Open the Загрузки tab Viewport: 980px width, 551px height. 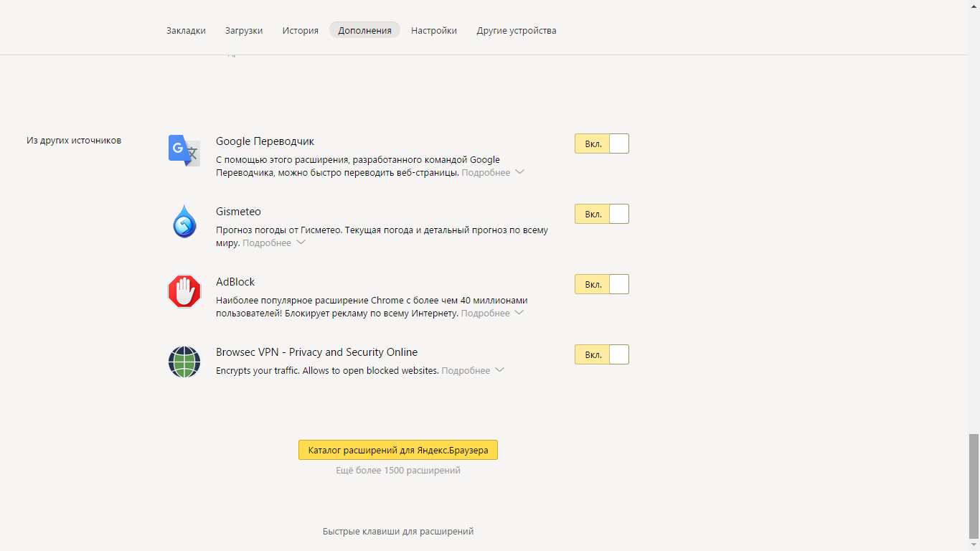click(x=244, y=31)
